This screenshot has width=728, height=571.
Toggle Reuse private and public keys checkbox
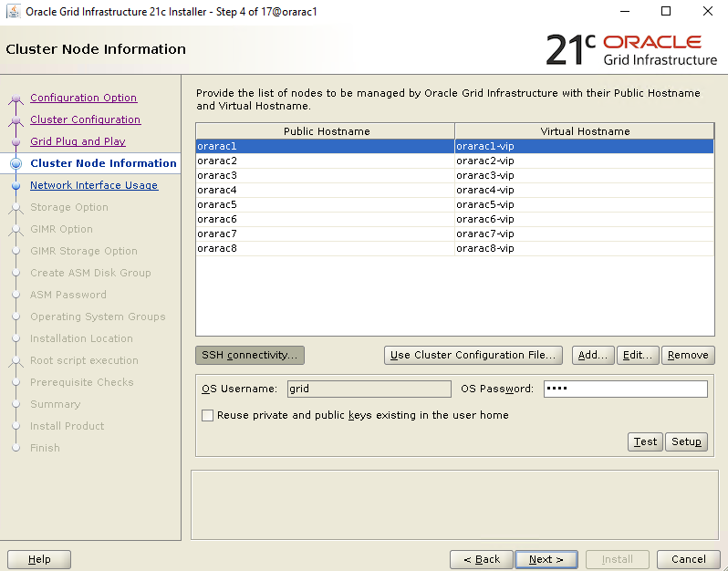(x=207, y=415)
